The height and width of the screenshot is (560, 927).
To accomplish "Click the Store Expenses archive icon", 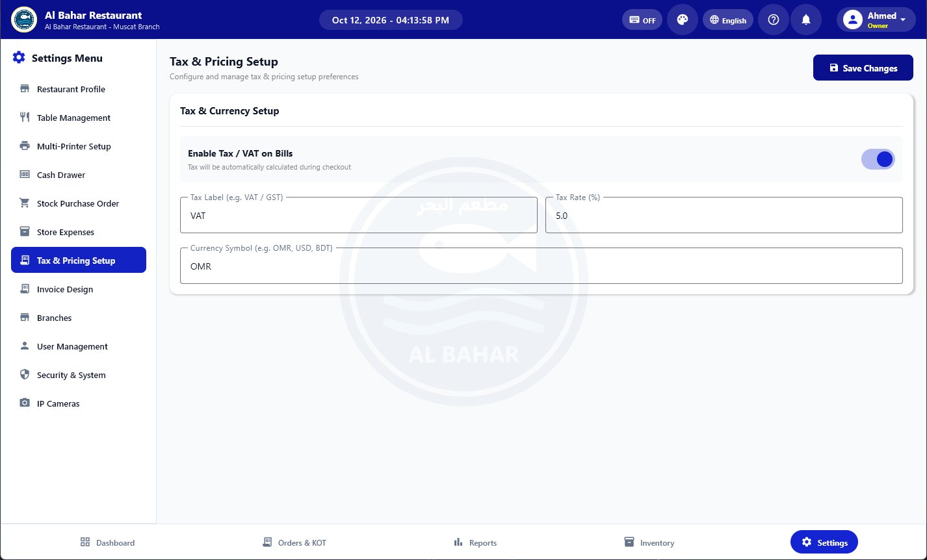I will (x=25, y=232).
